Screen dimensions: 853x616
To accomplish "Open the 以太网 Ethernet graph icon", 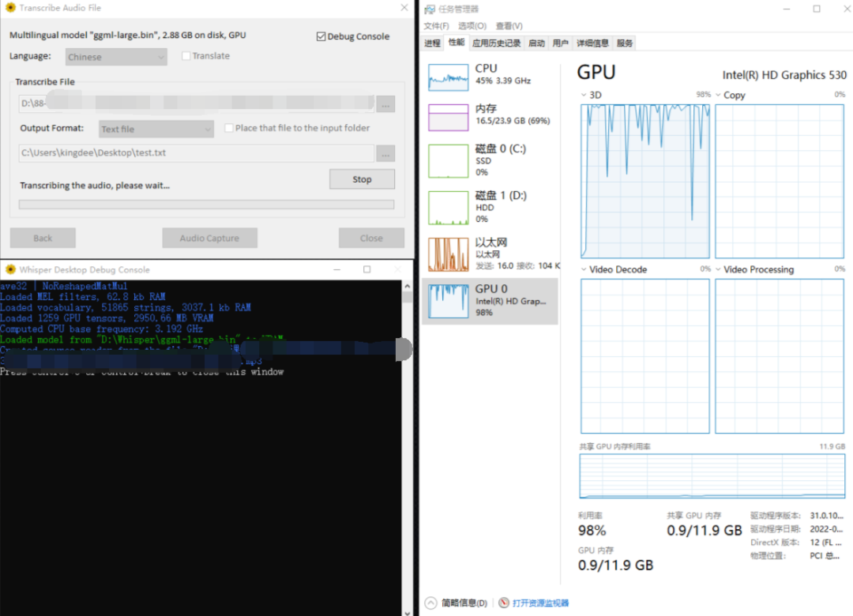I will click(448, 254).
